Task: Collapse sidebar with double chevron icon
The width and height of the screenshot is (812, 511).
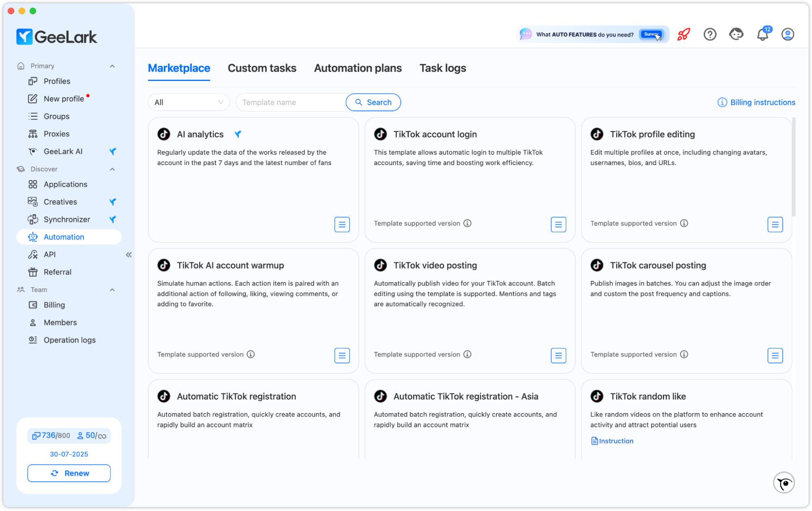Action: point(129,255)
